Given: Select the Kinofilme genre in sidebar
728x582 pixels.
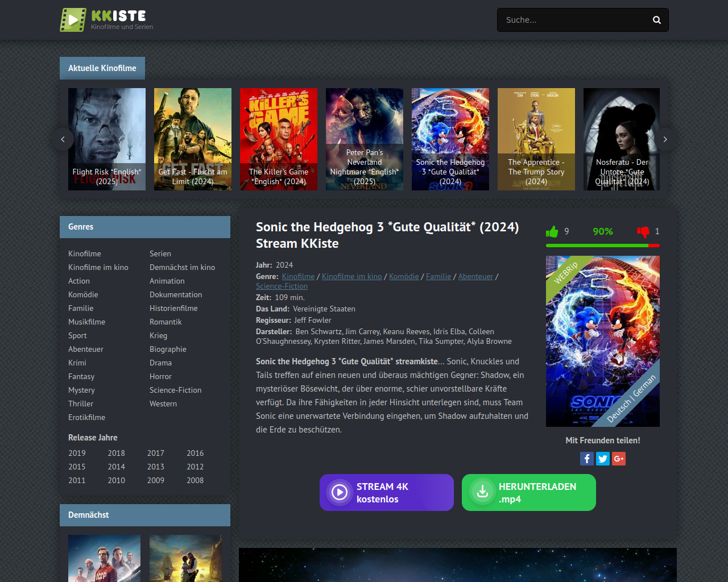Looking at the screenshot, I should 85,253.
